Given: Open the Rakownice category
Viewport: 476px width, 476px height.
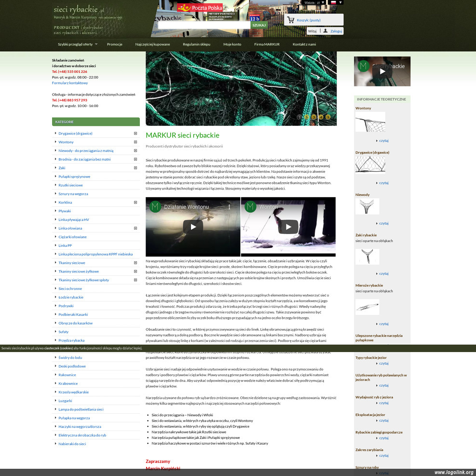Looking at the screenshot, I should pos(67,375).
